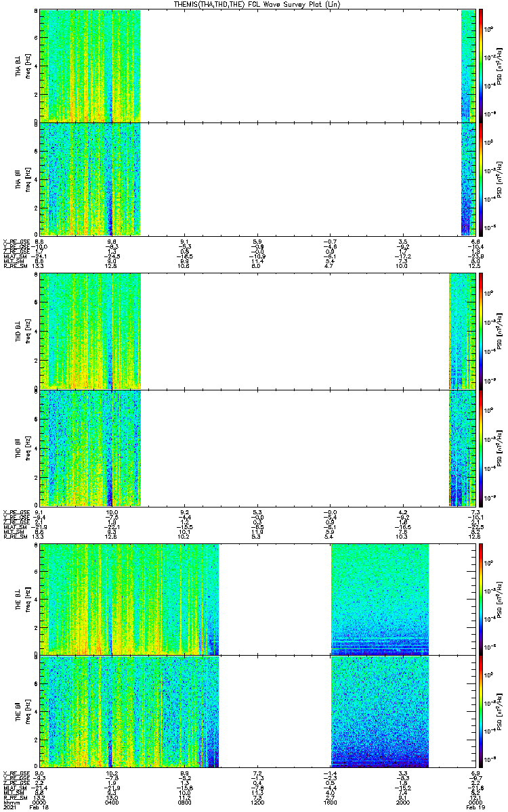Click the 0400 time tick label
The image size is (508, 812).
(x=112, y=801)
